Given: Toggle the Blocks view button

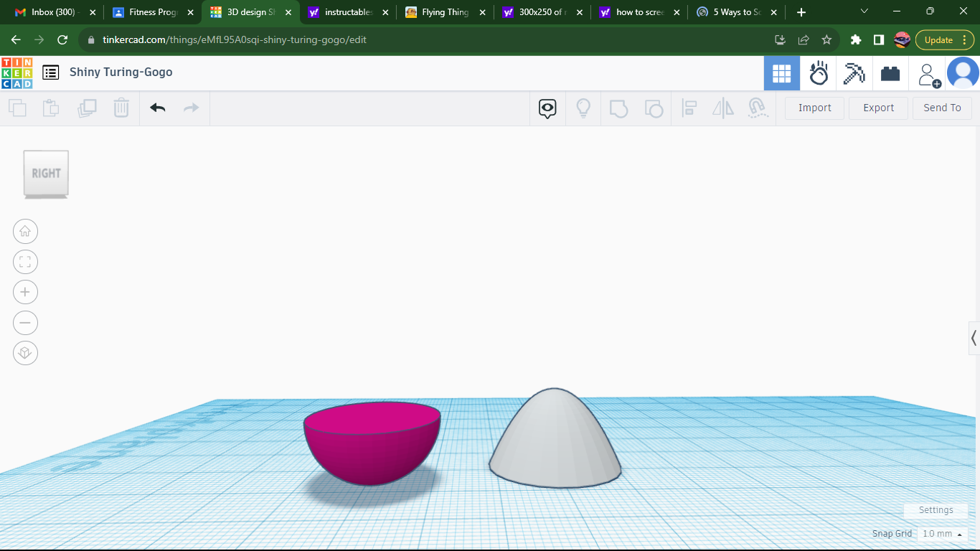Looking at the screenshot, I should tap(782, 72).
